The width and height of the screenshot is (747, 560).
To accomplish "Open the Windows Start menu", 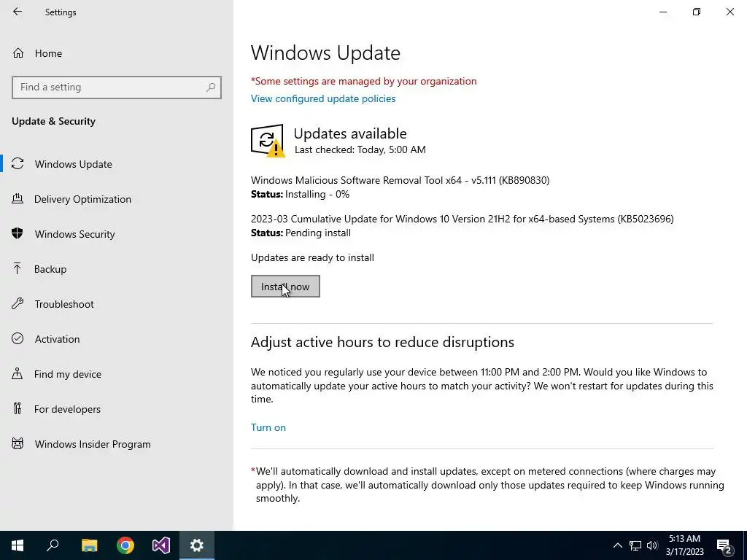I will click(18, 545).
